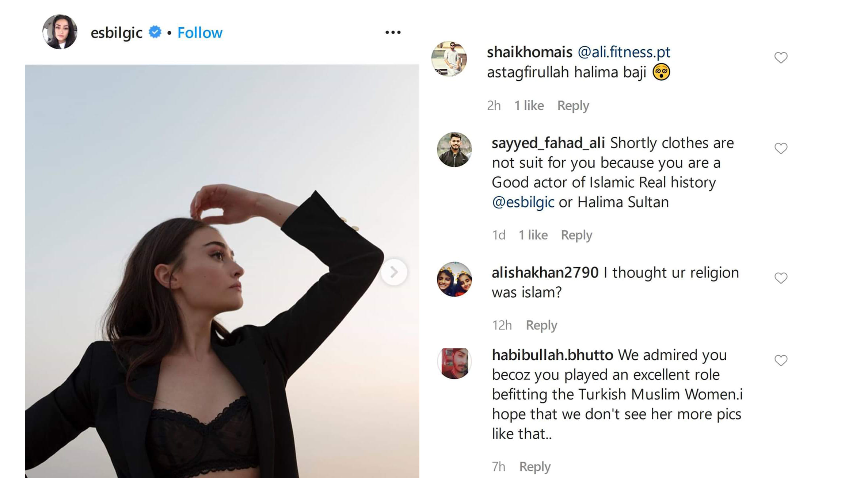Screen dimensions: 868x478
Task: View the 1 like on shaikhomais's comment
Action: point(529,106)
